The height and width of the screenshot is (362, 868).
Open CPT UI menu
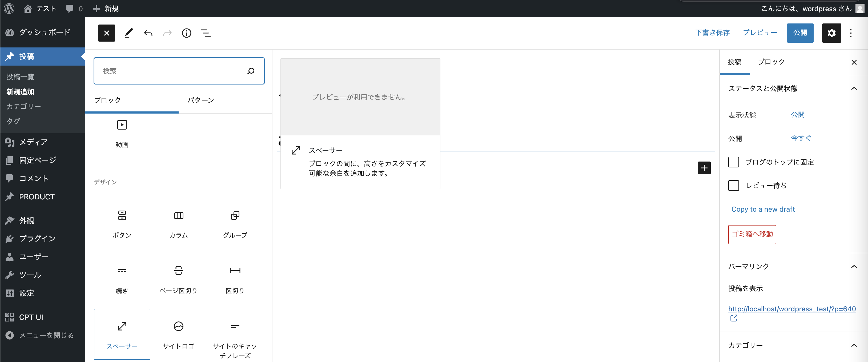[x=42, y=317]
